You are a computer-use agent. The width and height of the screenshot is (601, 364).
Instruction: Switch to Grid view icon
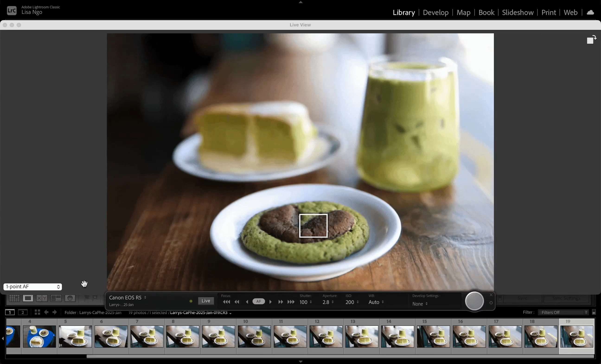click(x=14, y=298)
